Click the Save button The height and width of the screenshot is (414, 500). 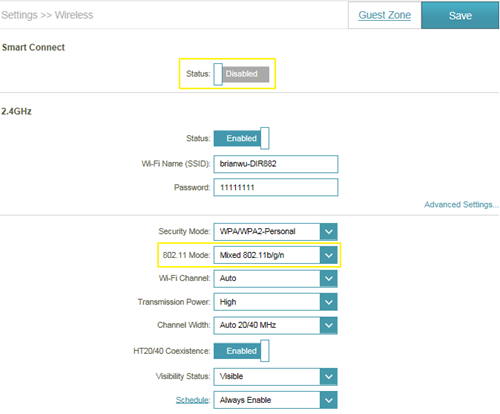460,15
